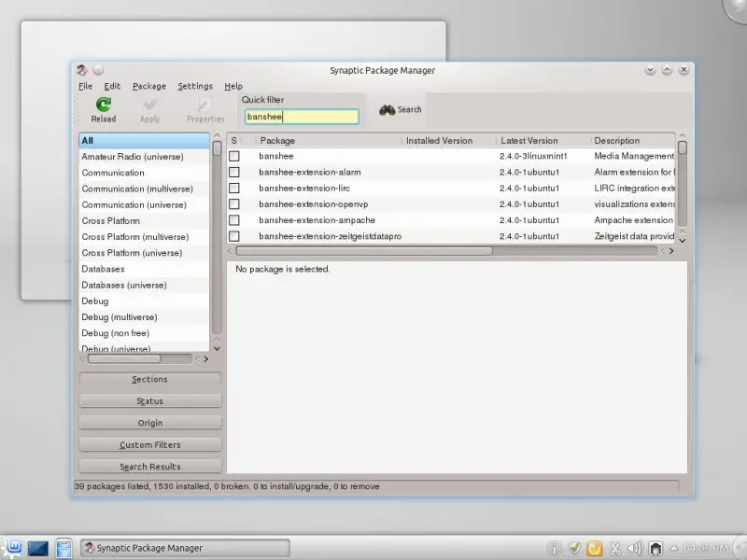The width and height of the screenshot is (747, 560).
Task: Select Amateur Radio (universe) category
Action: tap(144, 157)
